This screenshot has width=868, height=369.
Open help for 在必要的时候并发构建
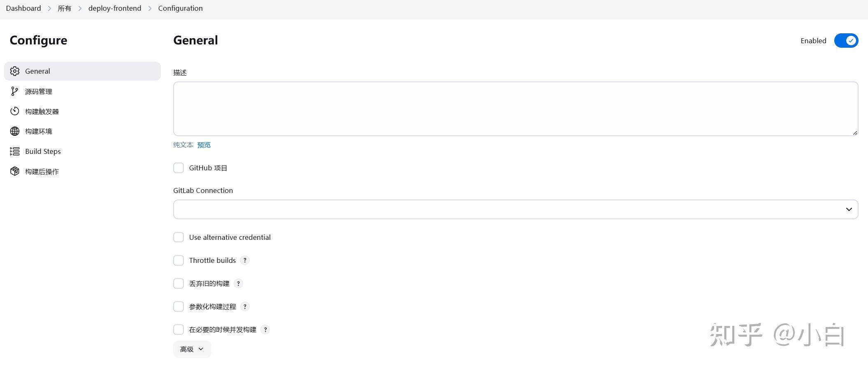pyautogui.click(x=265, y=329)
